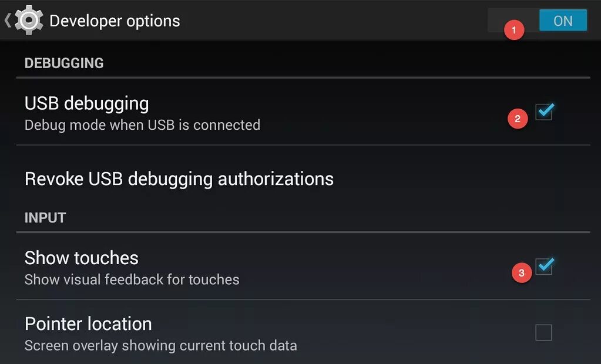The image size is (601, 364).
Task: Click the red marker numbered 3
Action: tap(521, 272)
